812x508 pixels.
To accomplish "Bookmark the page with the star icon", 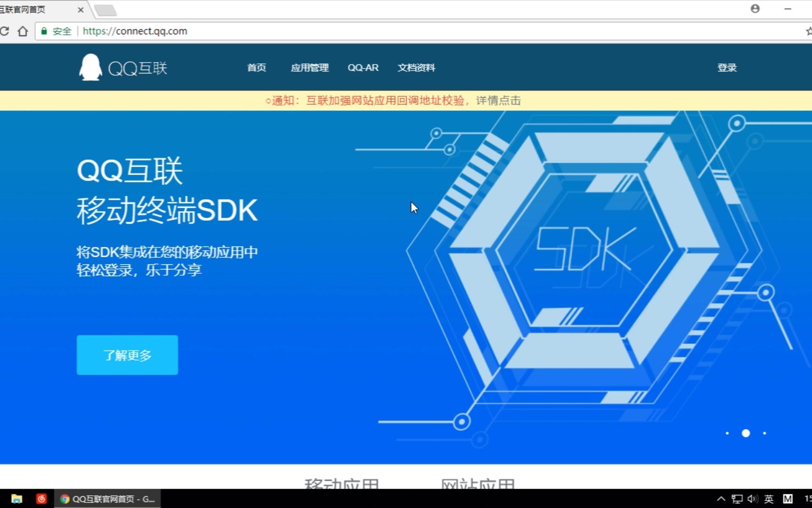I will [808, 31].
